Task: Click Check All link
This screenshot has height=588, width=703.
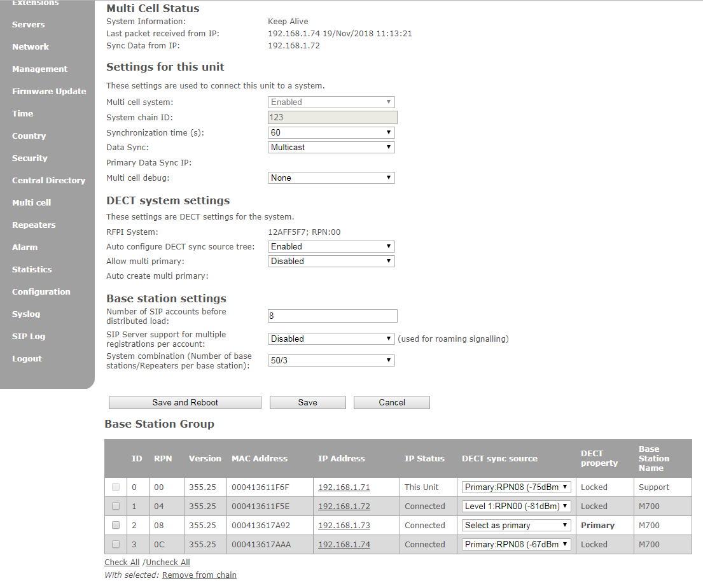Action: [x=122, y=562]
